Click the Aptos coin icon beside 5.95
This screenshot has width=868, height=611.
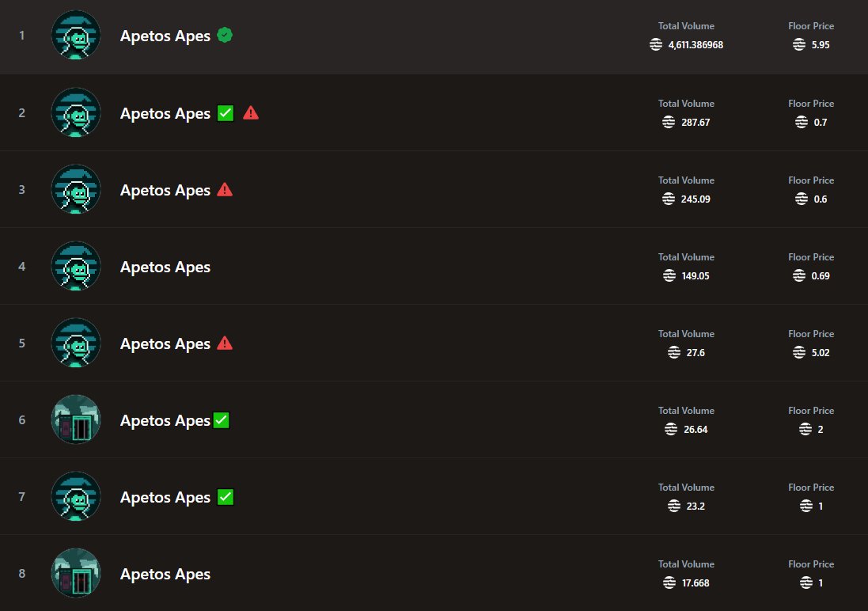[799, 45]
